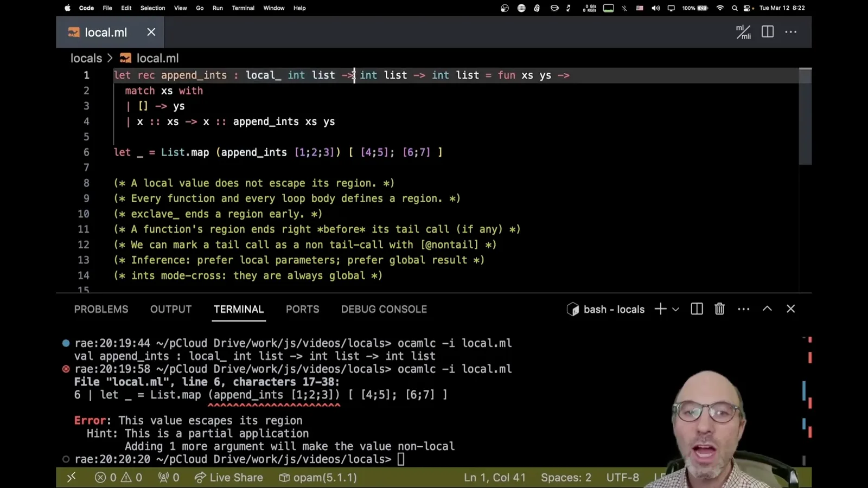Open the Go menu
This screenshot has width=868, height=488.
[x=200, y=8]
